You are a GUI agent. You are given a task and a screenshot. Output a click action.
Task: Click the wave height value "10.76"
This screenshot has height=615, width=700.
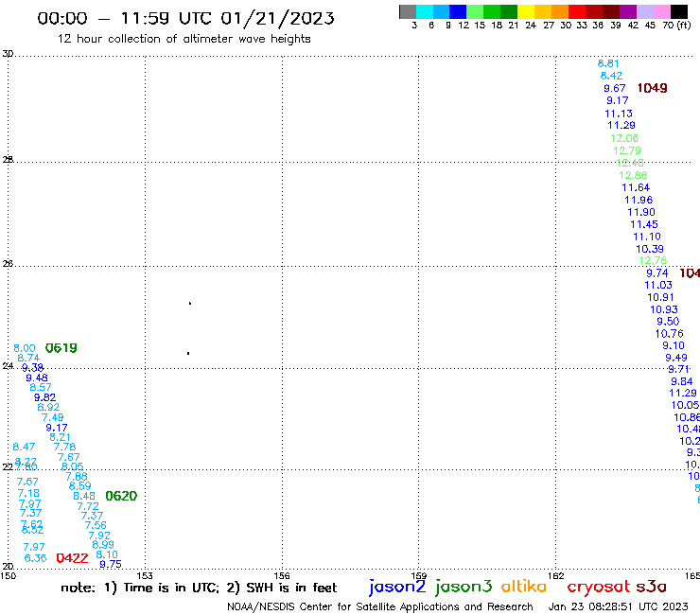[669, 334]
